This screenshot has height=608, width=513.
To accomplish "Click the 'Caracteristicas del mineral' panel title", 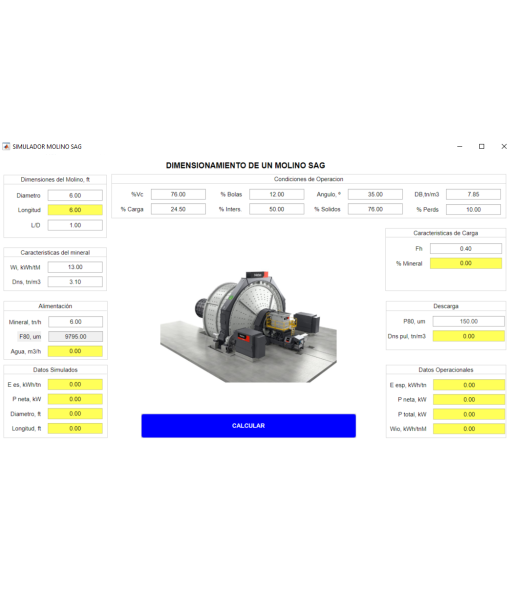I will [x=55, y=252].
